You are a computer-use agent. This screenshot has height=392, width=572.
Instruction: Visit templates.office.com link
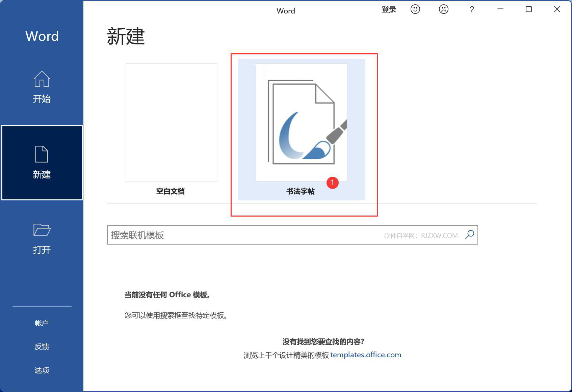point(366,355)
